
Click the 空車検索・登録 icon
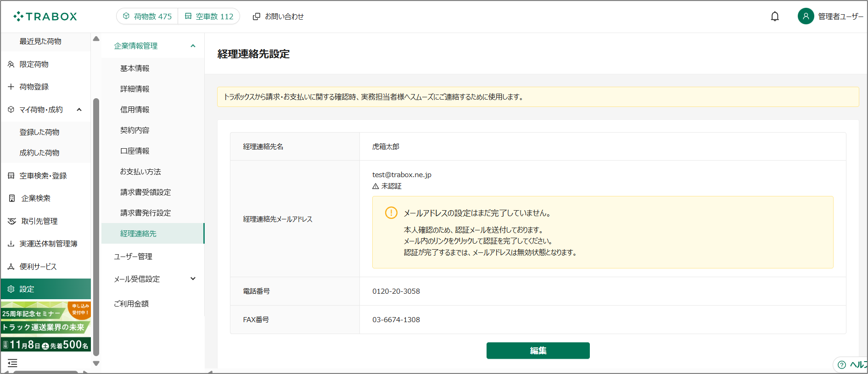[11, 176]
